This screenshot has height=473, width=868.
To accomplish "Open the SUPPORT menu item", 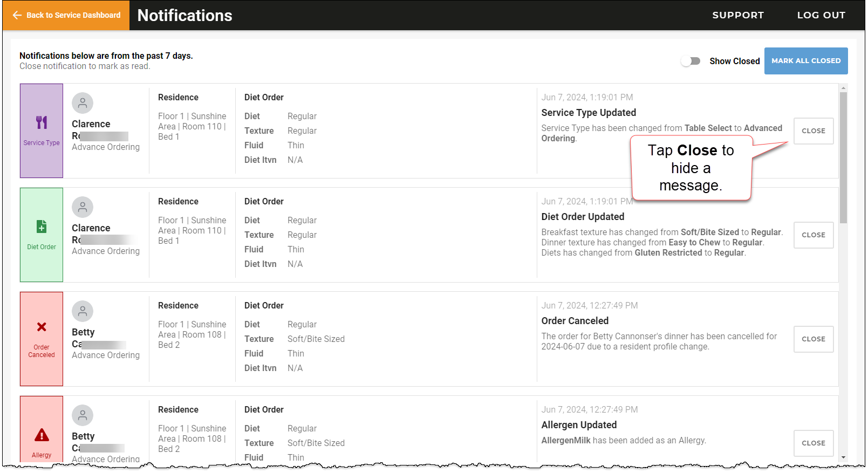I will click(738, 15).
